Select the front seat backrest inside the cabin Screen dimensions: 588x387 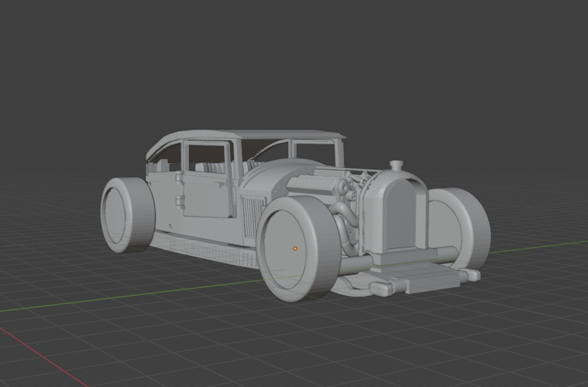pos(210,167)
